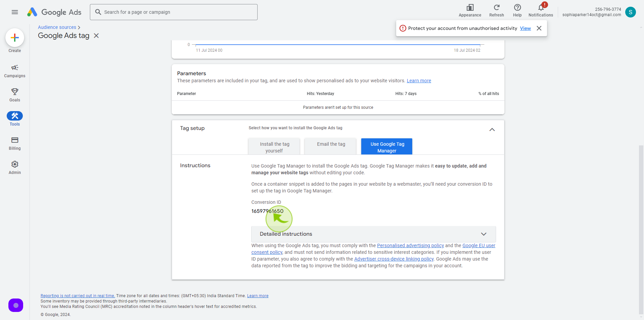Click the Hits: Yesterday column header
This screenshot has height=320, width=644.
(320, 94)
